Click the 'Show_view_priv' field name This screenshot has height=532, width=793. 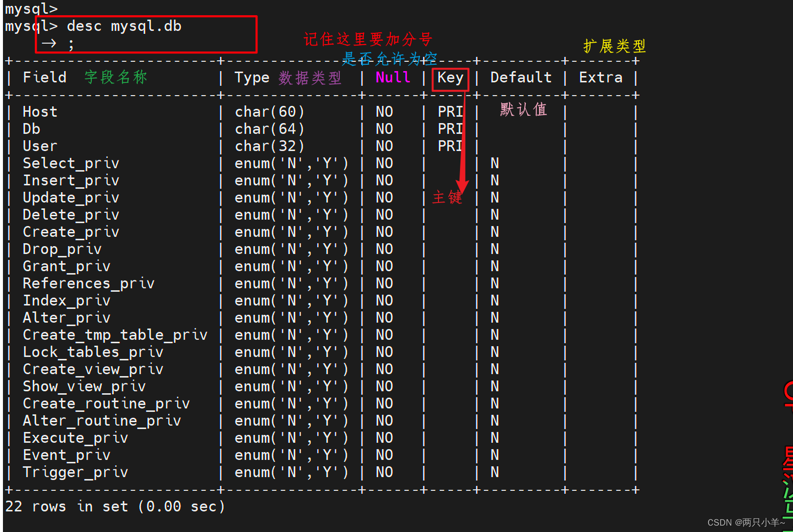[x=84, y=386]
